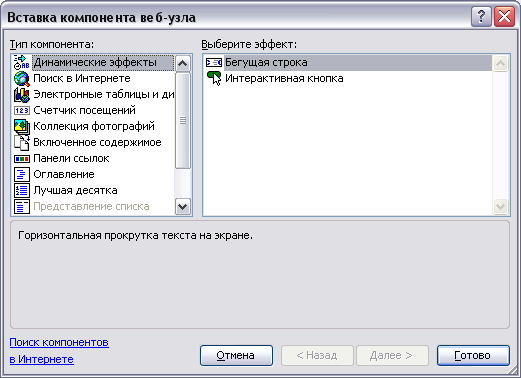
Task: Select the Коллекция фотографий picture icon
Action: (x=22, y=127)
